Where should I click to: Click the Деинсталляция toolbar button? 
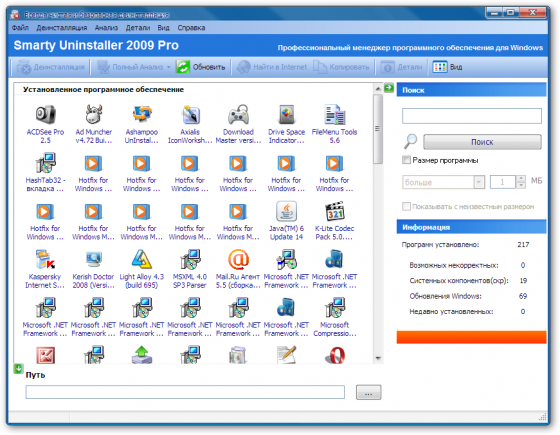(x=50, y=67)
